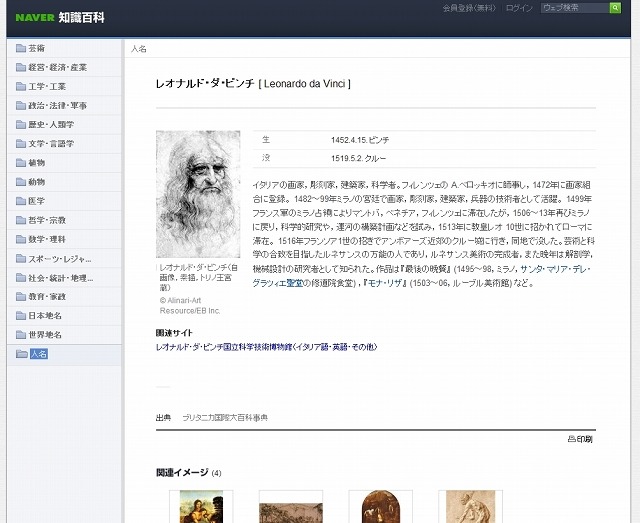This screenshot has height=523, width=640.
Task: Open the 哲学・宗教 category
Action: tap(47, 220)
